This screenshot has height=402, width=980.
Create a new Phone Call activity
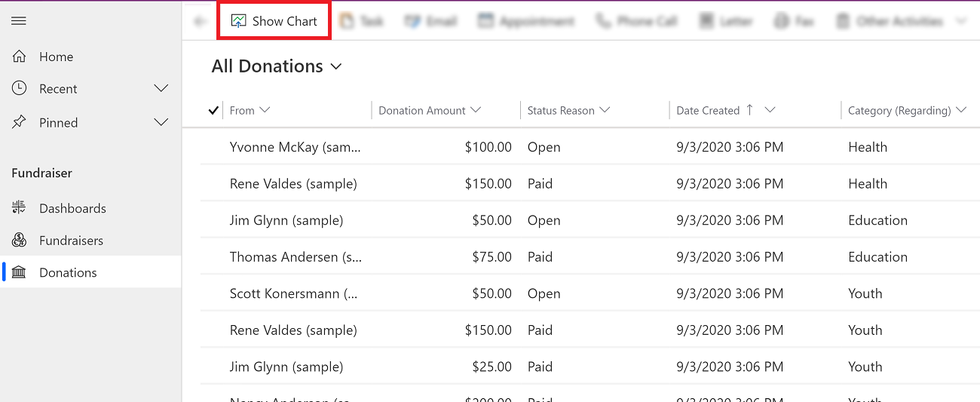[637, 21]
